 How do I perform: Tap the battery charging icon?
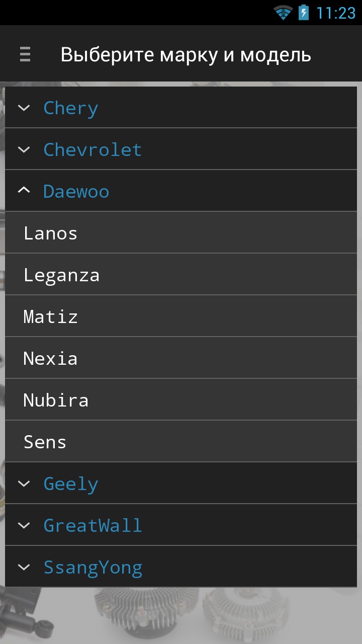click(304, 13)
